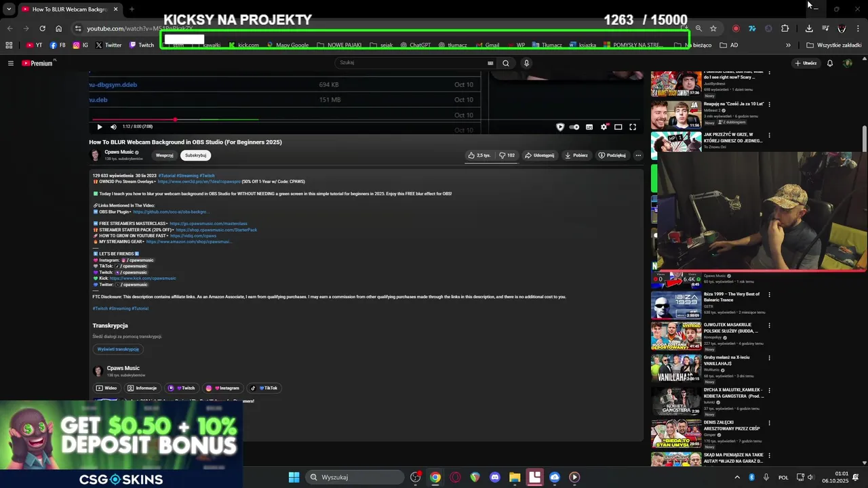Click the shield icon in player controls
The width and height of the screenshot is (868, 488).
[x=560, y=127]
